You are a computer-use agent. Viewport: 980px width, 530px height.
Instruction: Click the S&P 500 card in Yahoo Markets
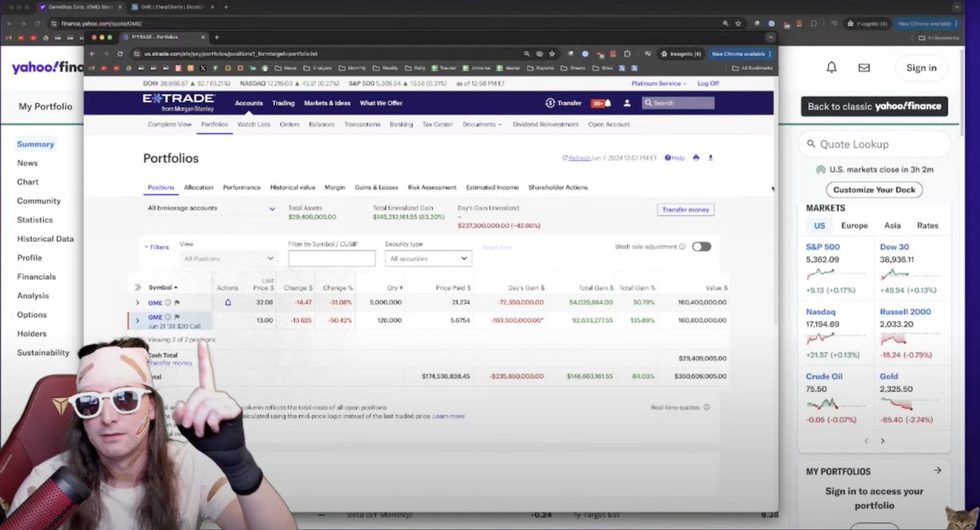pyautogui.click(x=836, y=269)
